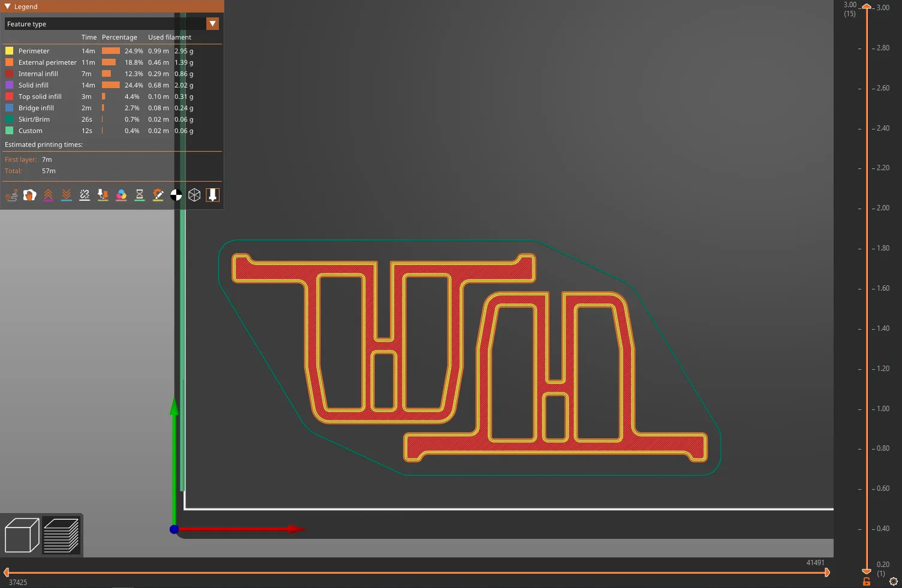Click the sliced model in preview
This screenshot has width=902, height=588.
pos(470,358)
